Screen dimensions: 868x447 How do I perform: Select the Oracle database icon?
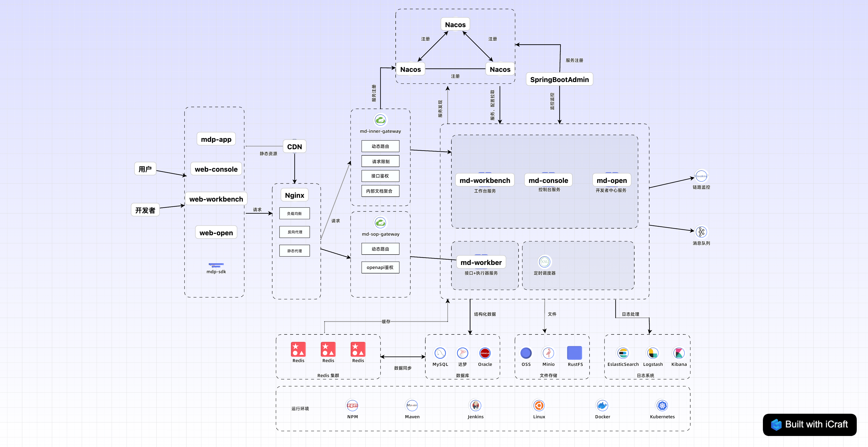485,353
